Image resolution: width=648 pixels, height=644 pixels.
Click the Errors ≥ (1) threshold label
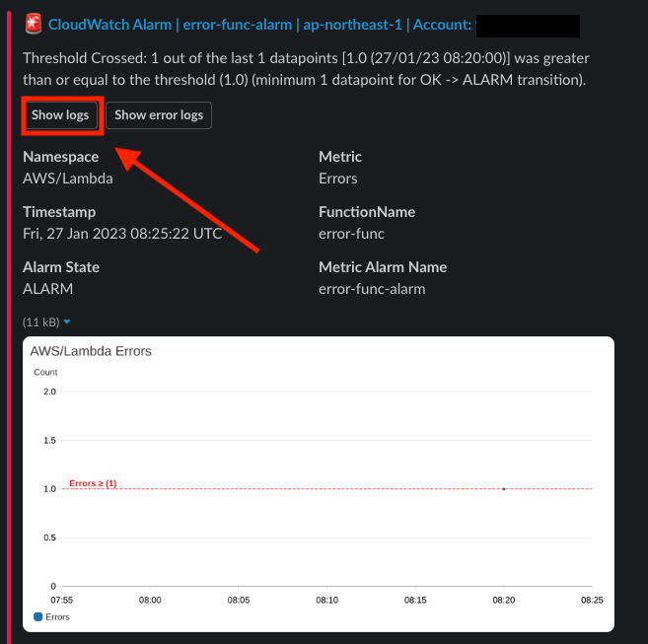(93, 483)
